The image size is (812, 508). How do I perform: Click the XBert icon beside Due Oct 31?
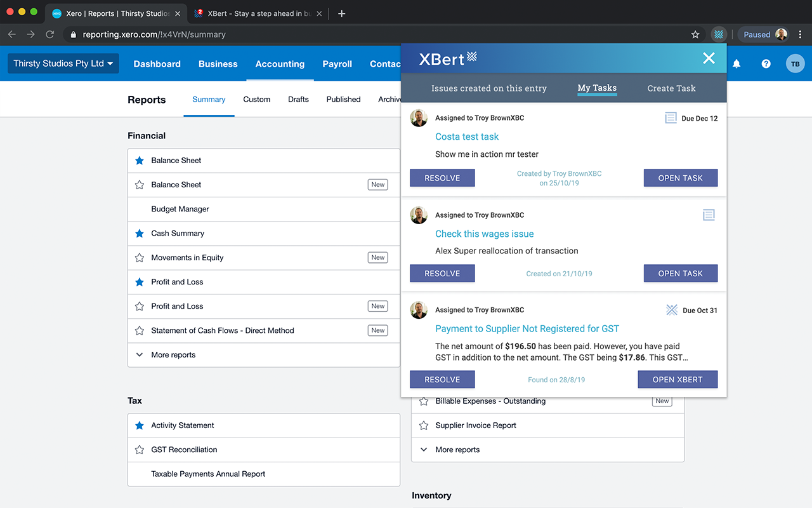[672, 310]
